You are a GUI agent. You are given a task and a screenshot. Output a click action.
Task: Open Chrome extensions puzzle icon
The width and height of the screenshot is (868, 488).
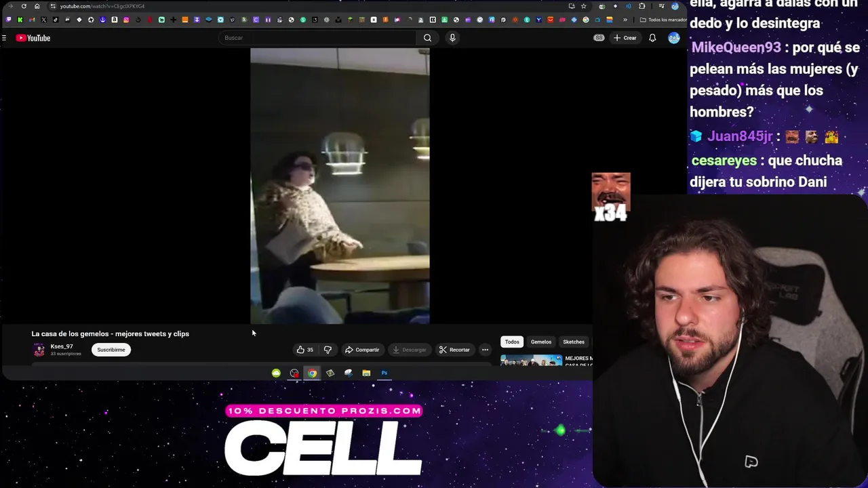(642, 6)
